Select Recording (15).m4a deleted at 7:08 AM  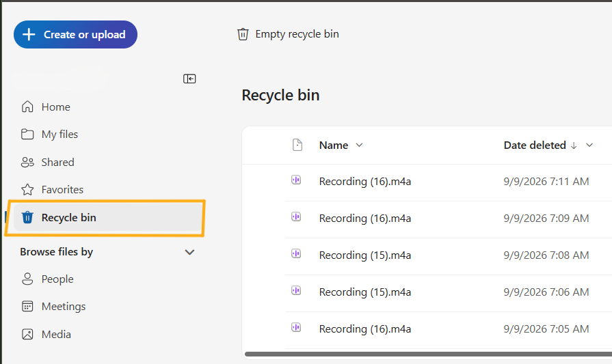pos(365,255)
